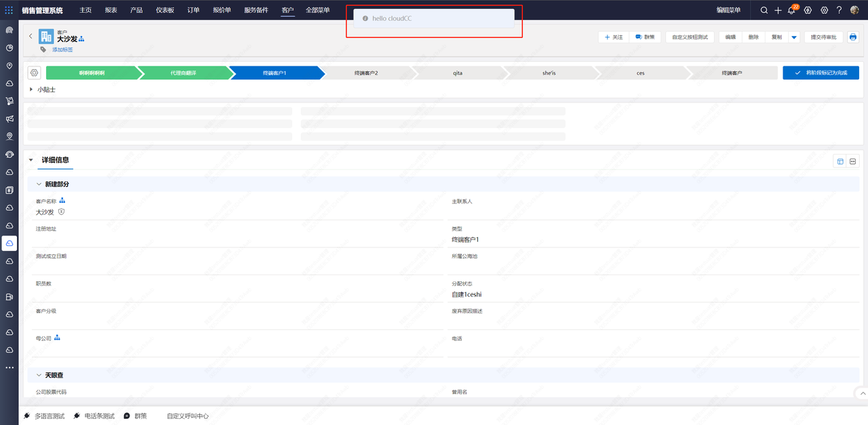Open the app launcher grid icon
Image resolution: width=868 pixels, height=425 pixels.
pyautogui.click(x=9, y=10)
